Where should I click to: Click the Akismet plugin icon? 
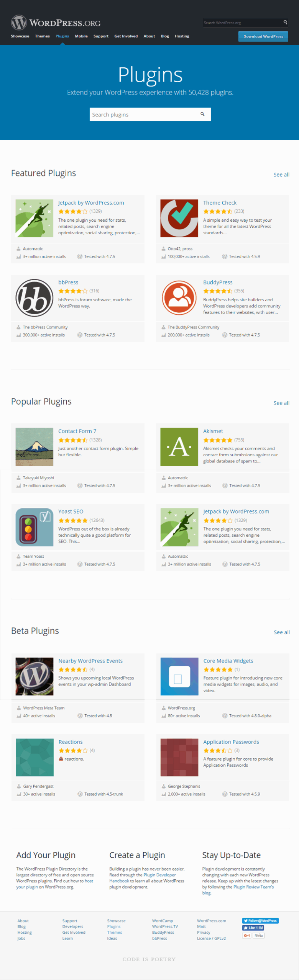(x=179, y=447)
